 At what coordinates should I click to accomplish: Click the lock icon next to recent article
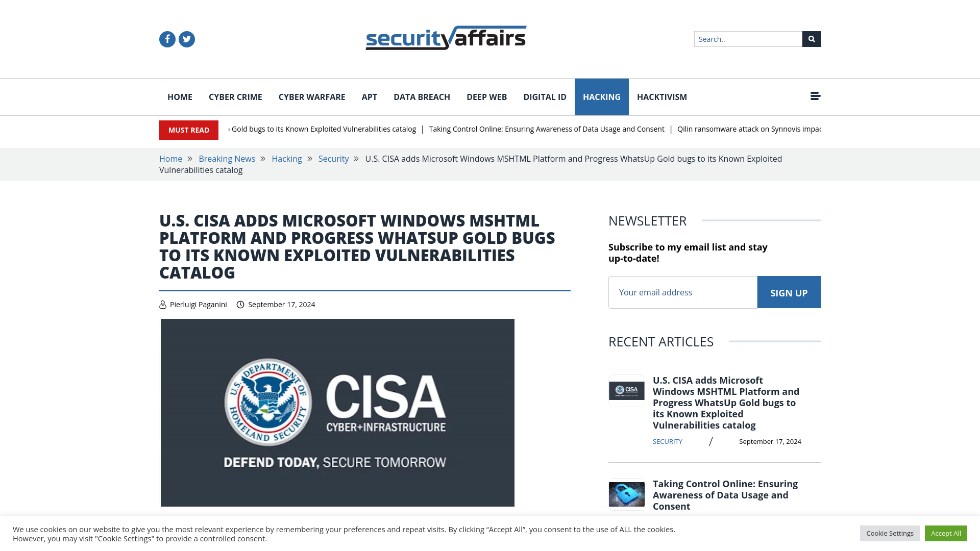[626, 493]
